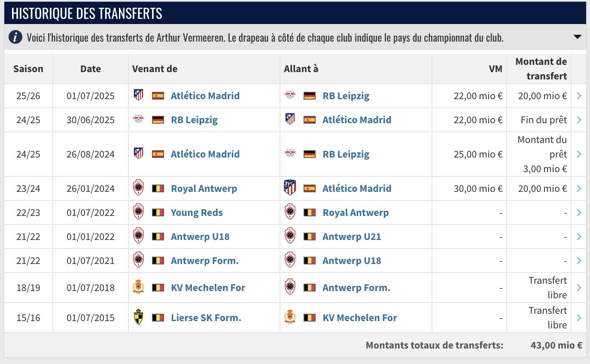Click the Saison column header
590x364 pixels.
pyautogui.click(x=28, y=69)
